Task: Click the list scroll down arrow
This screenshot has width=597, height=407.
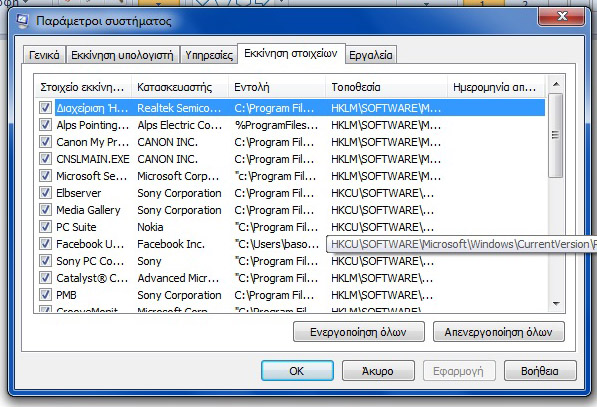Action: click(556, 303)
